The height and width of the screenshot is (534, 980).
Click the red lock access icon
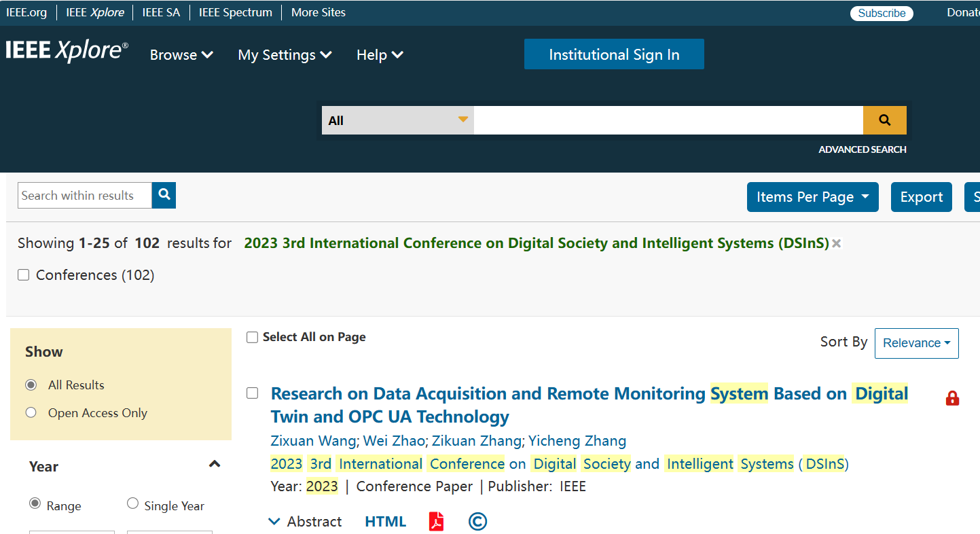coord(952,399)
